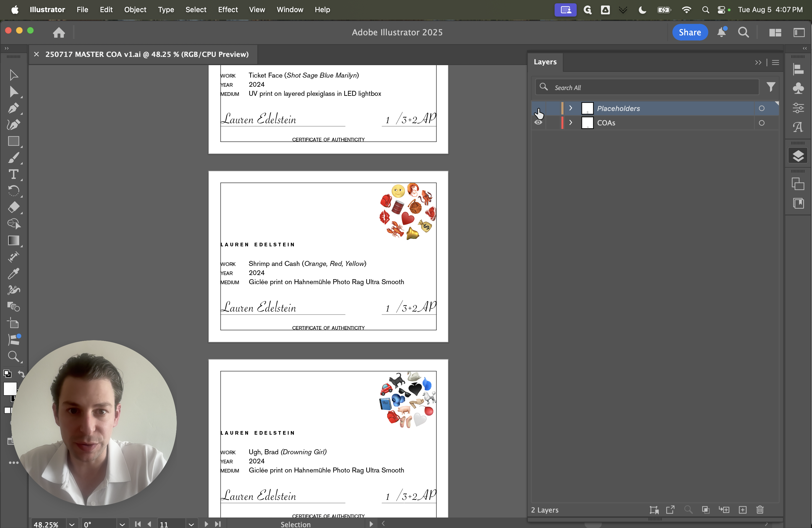812x528 pixels.
Task: Open the Align panel from dock
Action: 798,70
